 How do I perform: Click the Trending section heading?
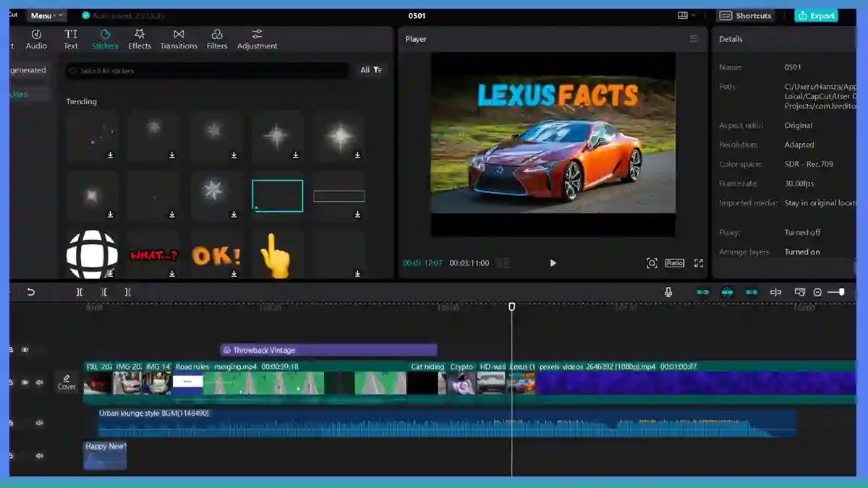coord(82,102)
